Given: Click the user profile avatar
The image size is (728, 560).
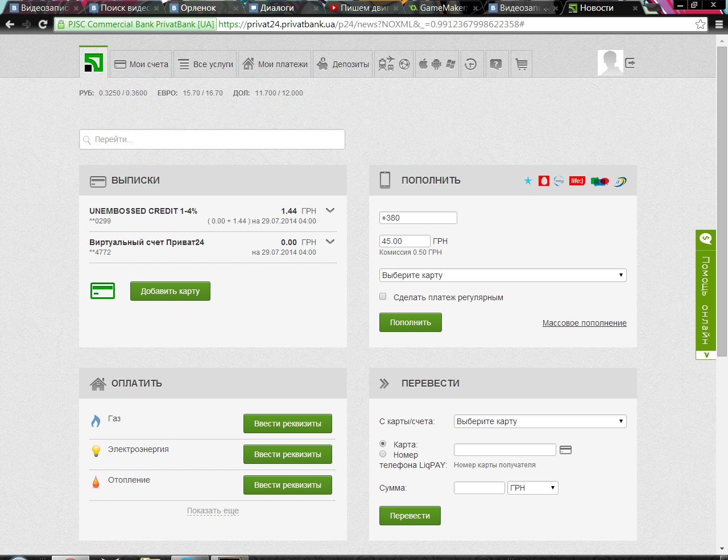Looking at the screenshot, I should tap(610, 63).
